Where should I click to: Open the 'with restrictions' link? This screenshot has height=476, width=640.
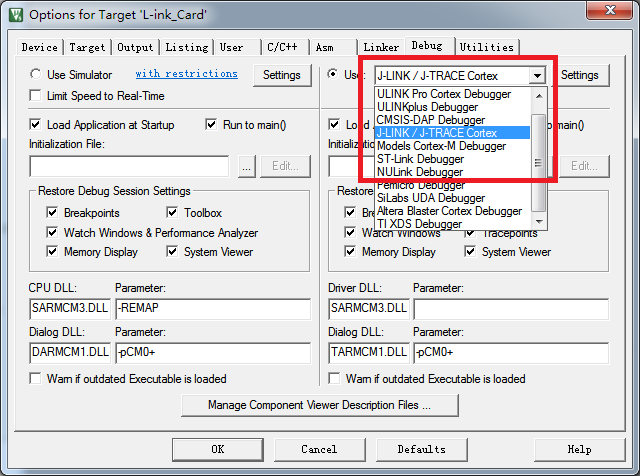coord(187,74)
